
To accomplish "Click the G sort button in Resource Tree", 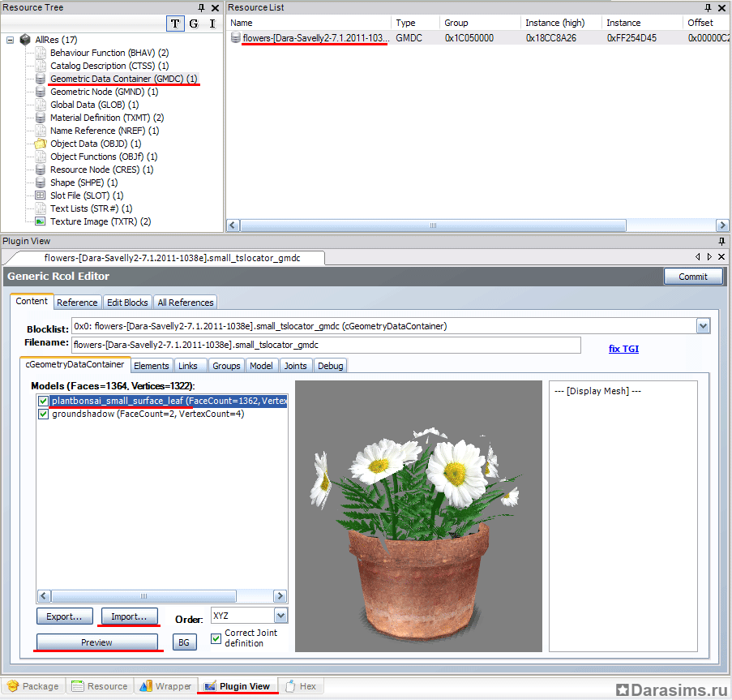I will pyautogui.click(x=194, y=24).
